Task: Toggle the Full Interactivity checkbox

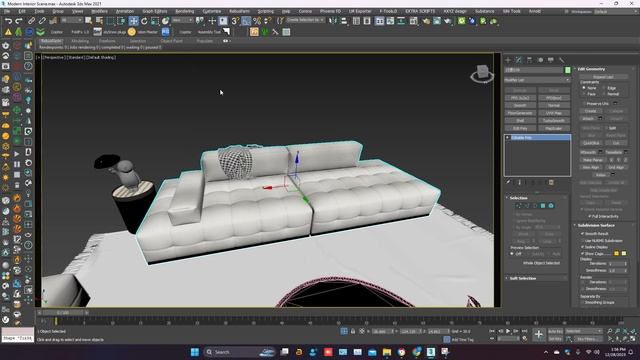Action: [589, 216]
